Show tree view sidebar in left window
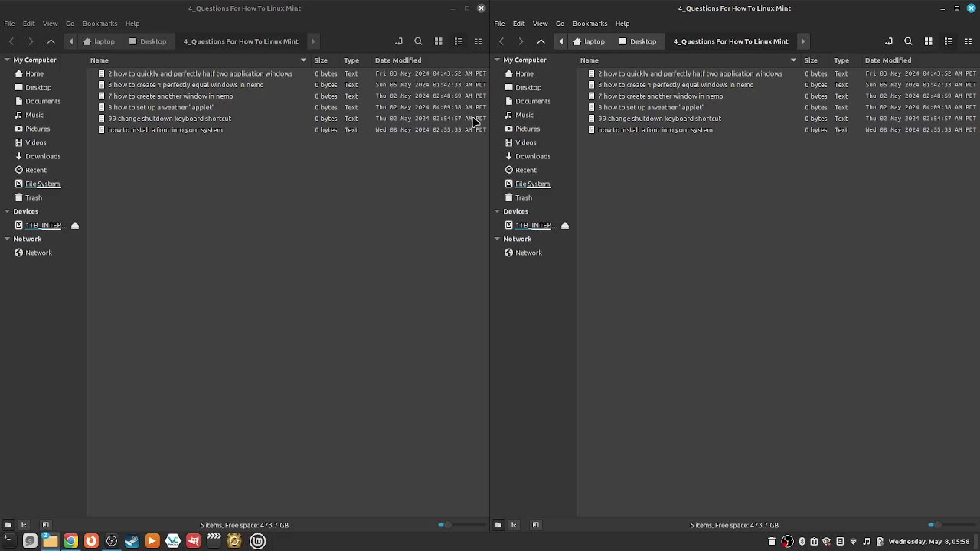980x551 pixels. [24, 525]
